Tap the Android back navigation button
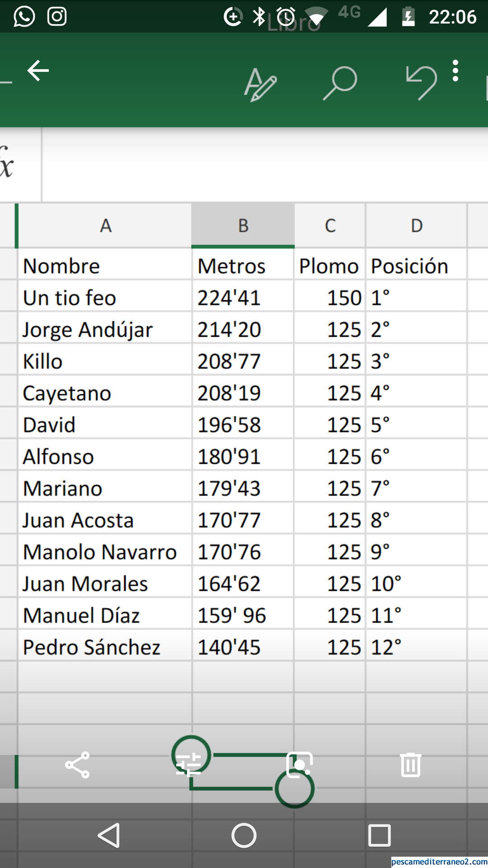Viewport: 488px width, 868px height. (x=109, y=835)
